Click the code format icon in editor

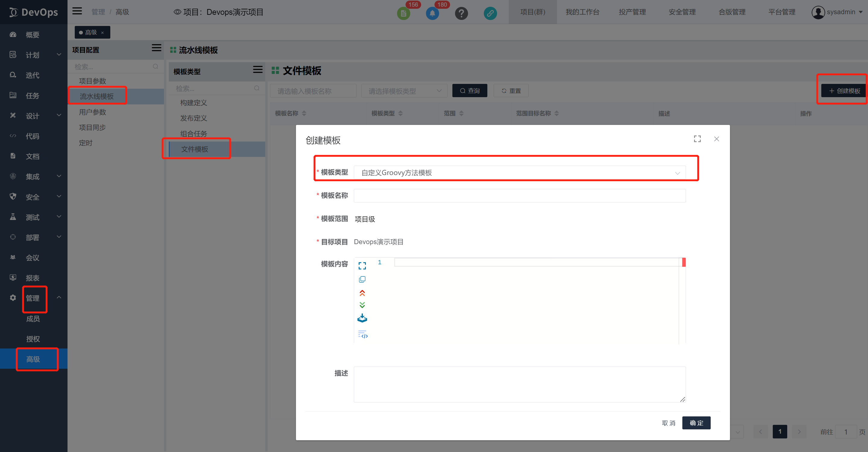pos(363,335)
